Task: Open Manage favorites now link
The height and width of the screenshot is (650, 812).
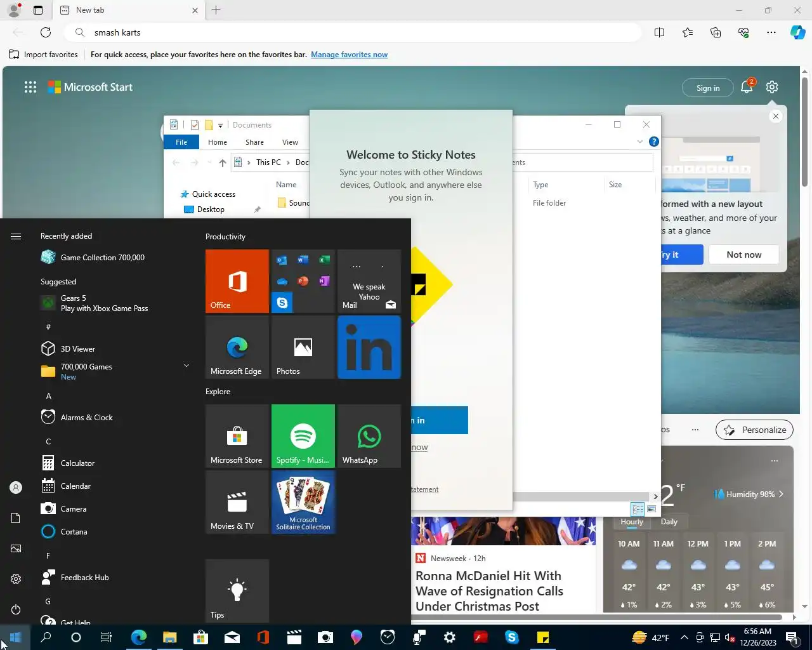Action: [349, 55]
